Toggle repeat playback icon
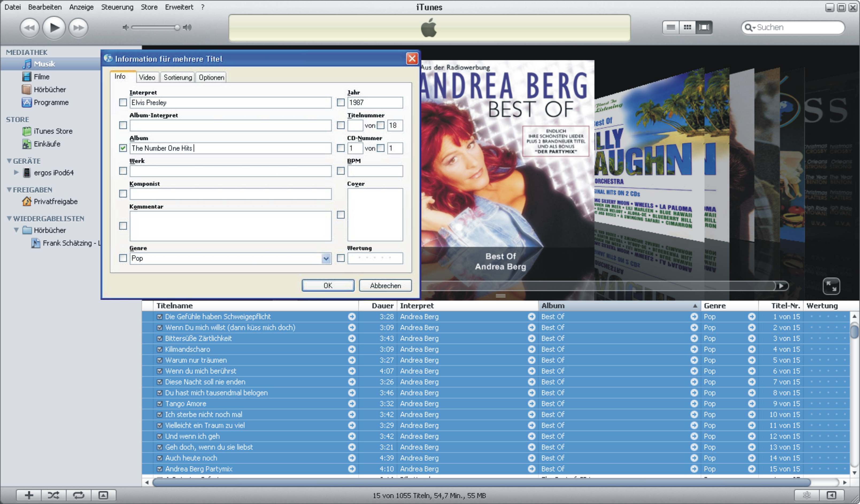Viewport: 860px width, 504px height. point(79,495)
